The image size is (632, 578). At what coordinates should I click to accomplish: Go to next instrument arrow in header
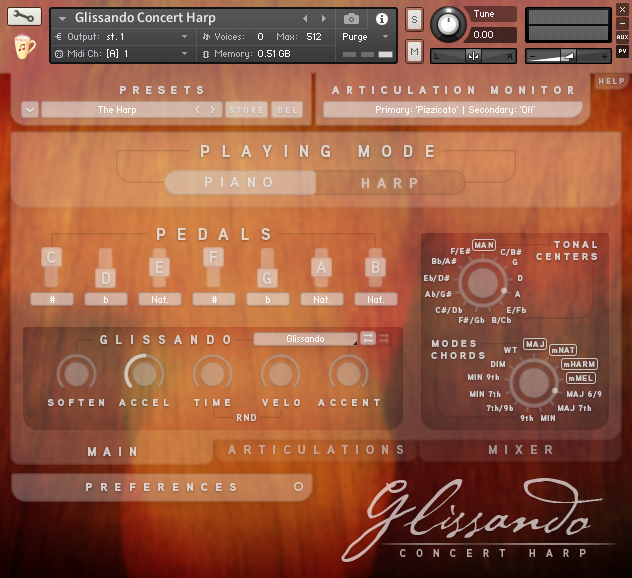pos(323,19)
